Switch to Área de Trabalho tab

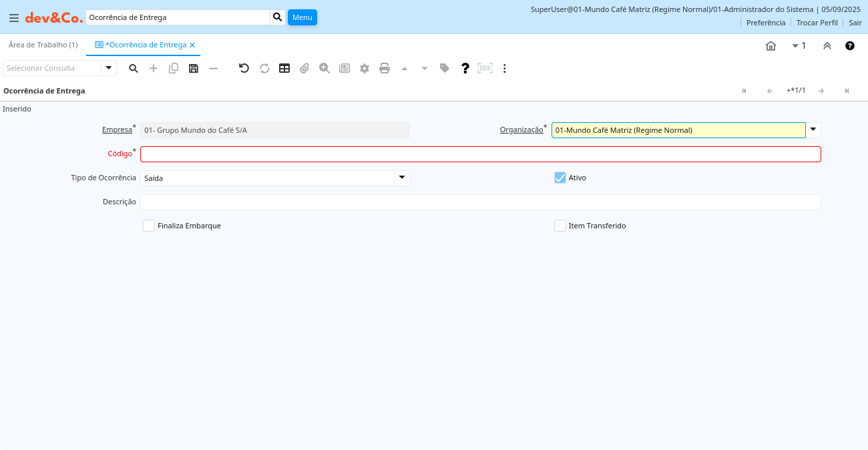point(43,45)
